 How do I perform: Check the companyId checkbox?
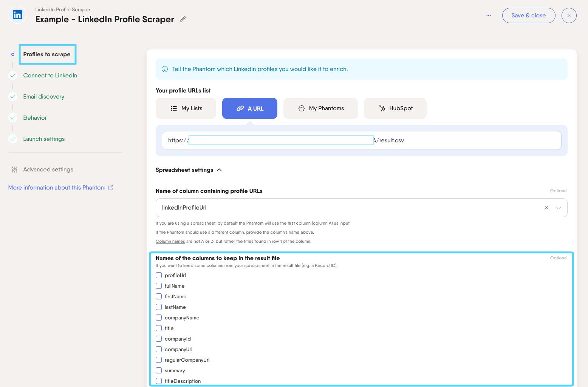(x=159, y=339)
